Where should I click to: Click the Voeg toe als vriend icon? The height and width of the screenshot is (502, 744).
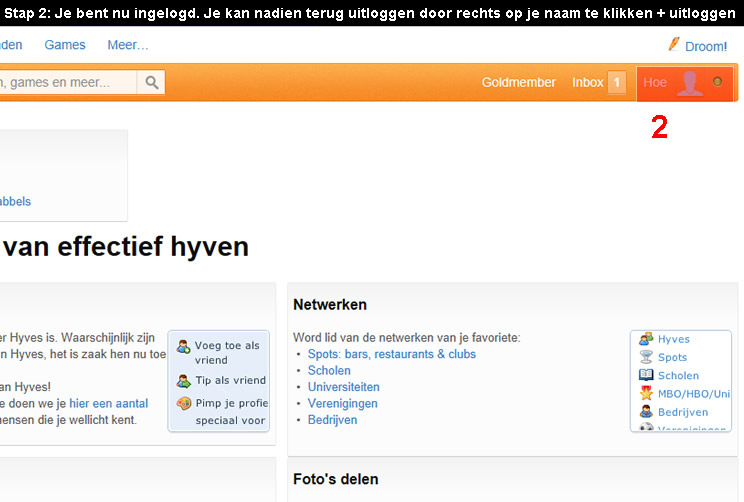coord(184,346)
